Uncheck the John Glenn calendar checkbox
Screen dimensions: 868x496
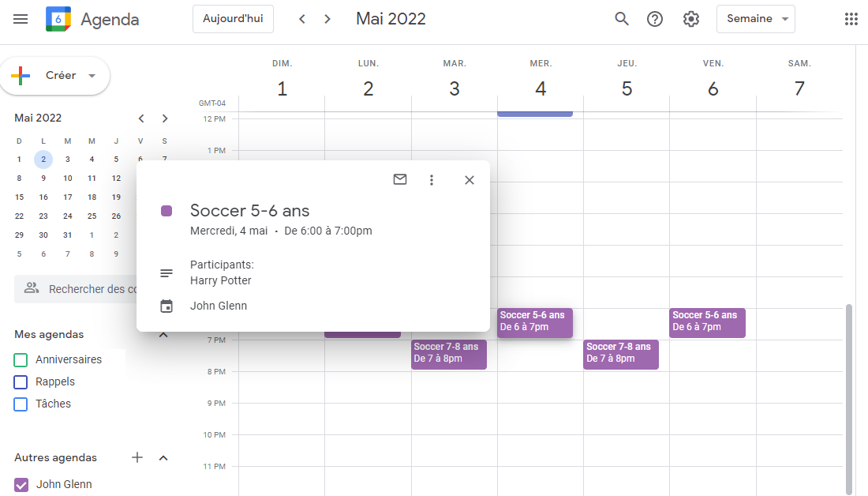21,484
